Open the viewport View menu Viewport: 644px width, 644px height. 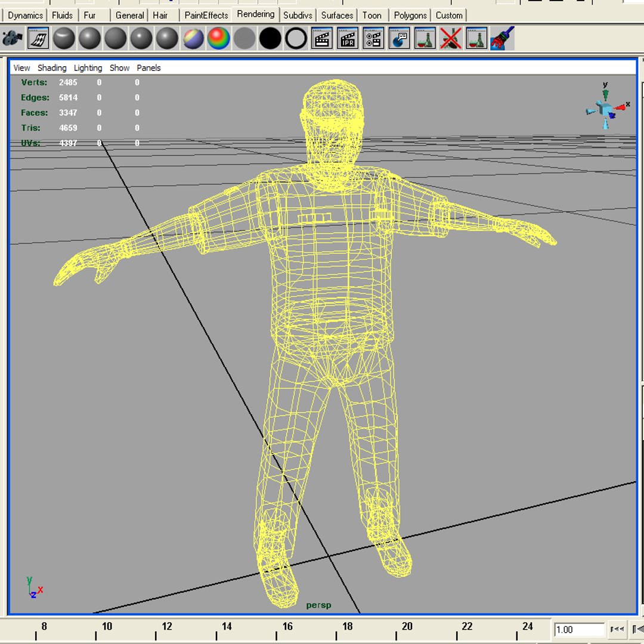tap(22, 68)
